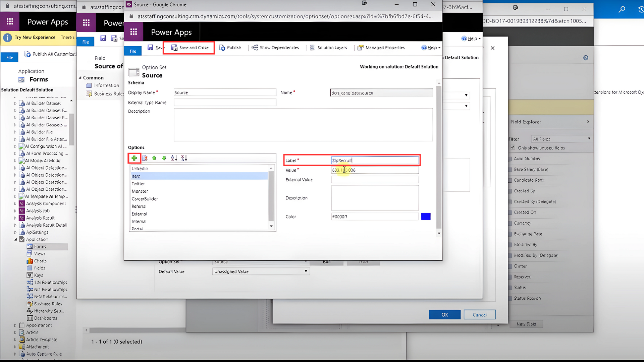Viewport: 644px width, 362px height.
Task: Open the All Fields filter dropdown
Action: pyautogui.click(x=562, y=139)
